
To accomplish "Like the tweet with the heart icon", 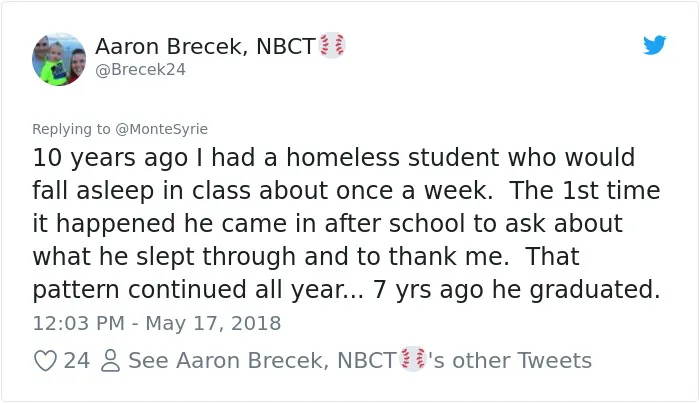I will click(46, 361).
